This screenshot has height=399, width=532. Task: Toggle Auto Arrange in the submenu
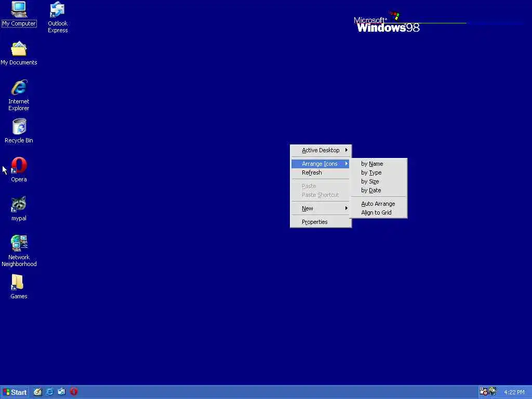click(379, 204)
